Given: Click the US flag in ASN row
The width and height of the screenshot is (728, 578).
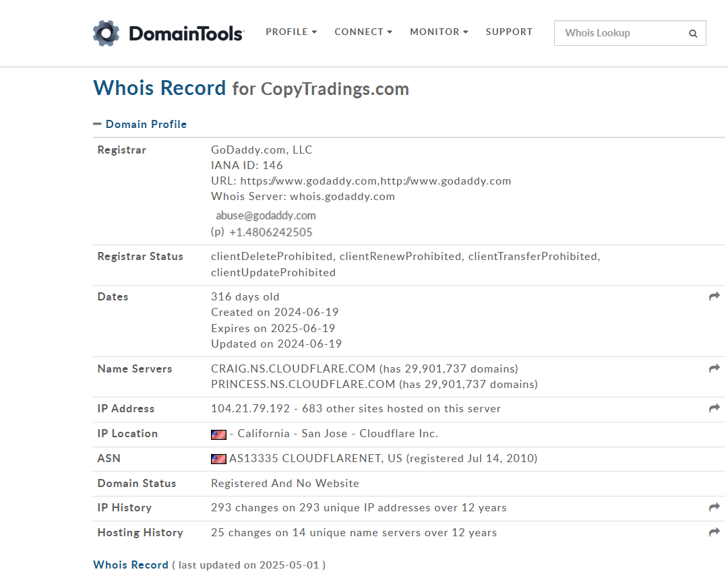Looking at the screenshot, I should (218, 459).
